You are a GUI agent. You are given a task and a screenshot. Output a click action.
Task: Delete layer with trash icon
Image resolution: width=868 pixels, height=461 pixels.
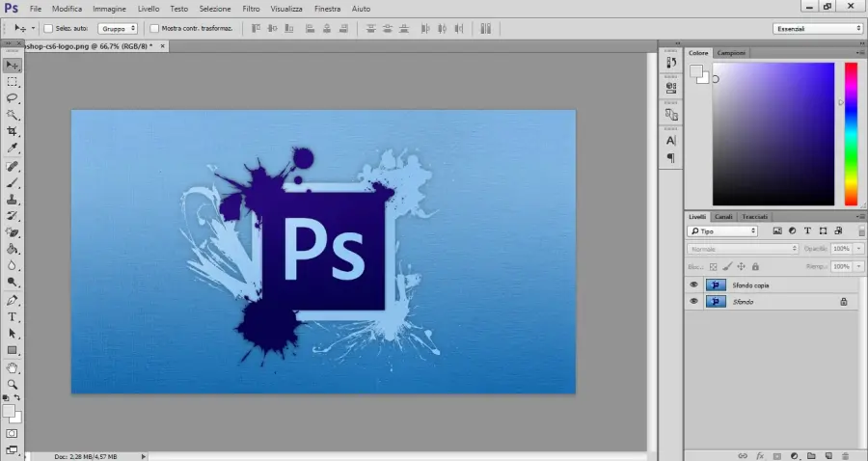point(845,456)
